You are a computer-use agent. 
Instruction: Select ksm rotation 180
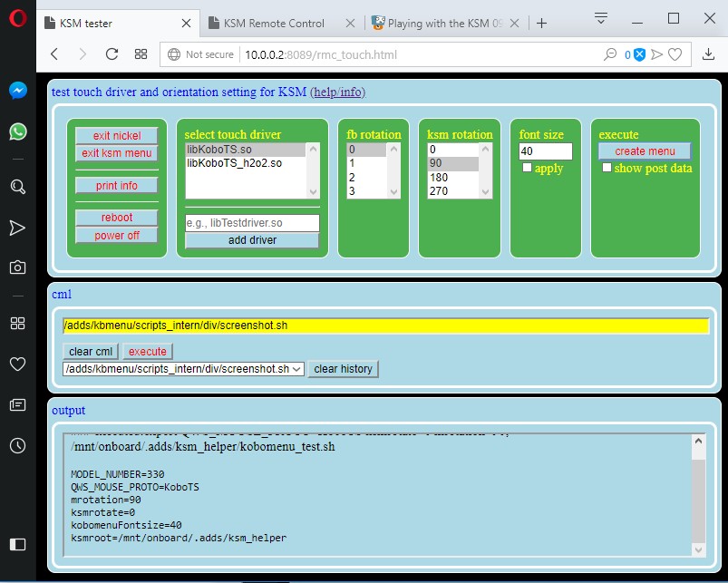tap(453, 178)
